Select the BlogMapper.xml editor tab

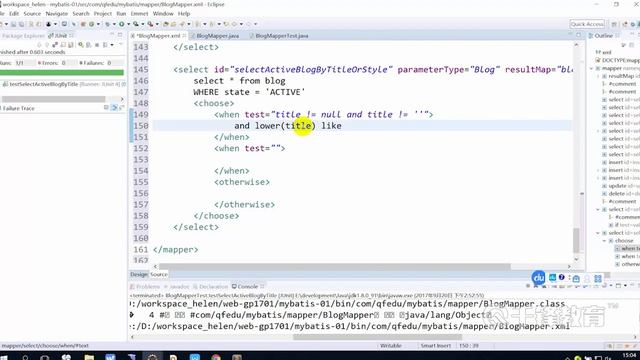pos(158,36)
